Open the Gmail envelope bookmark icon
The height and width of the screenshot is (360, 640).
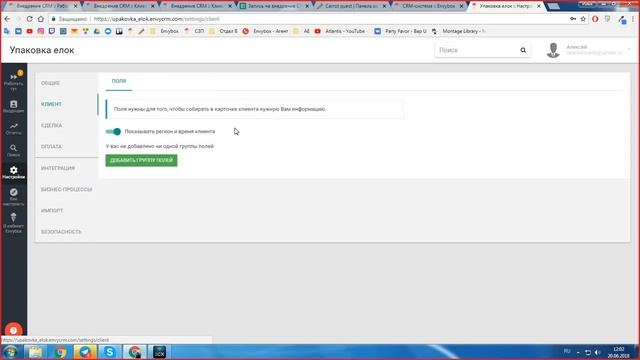point(74,31)
